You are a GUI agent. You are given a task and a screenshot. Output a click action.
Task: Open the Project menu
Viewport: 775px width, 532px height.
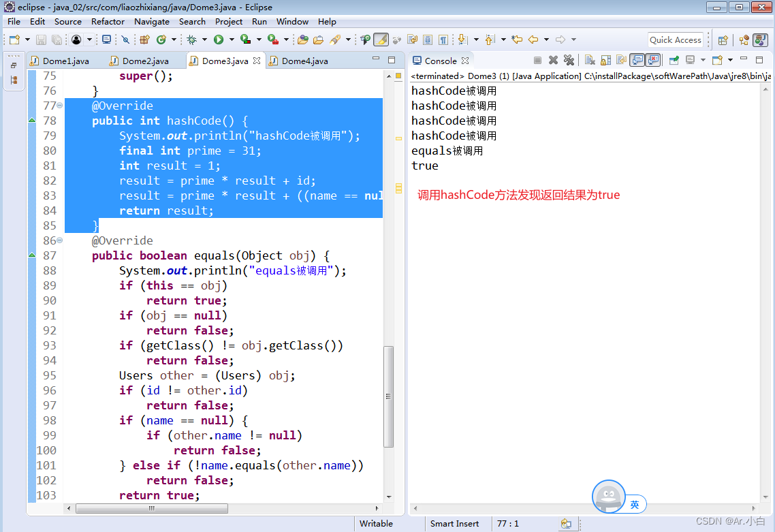coord(228,22)
